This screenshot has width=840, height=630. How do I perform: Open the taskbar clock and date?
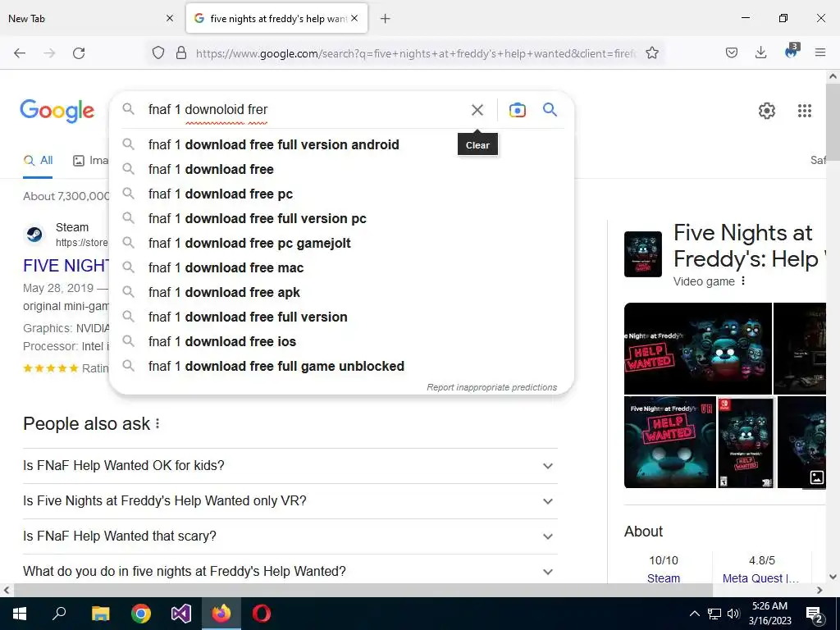point(769,614)
